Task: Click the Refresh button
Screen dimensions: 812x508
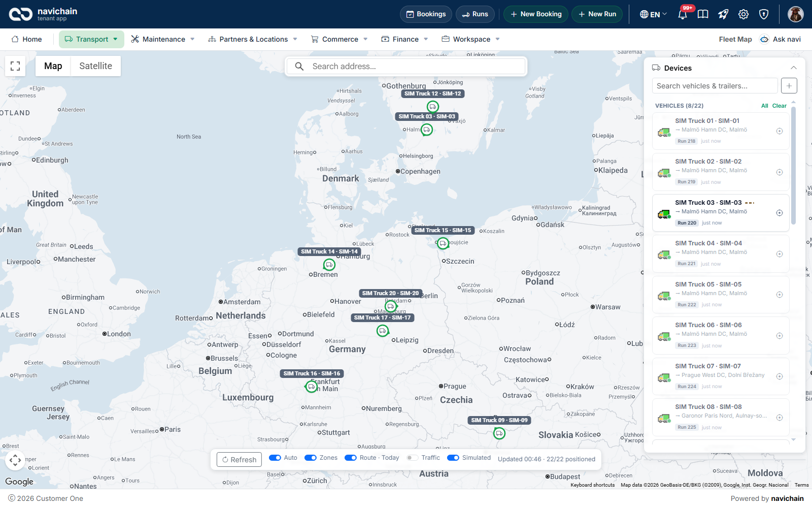Action: pos(239,460)
